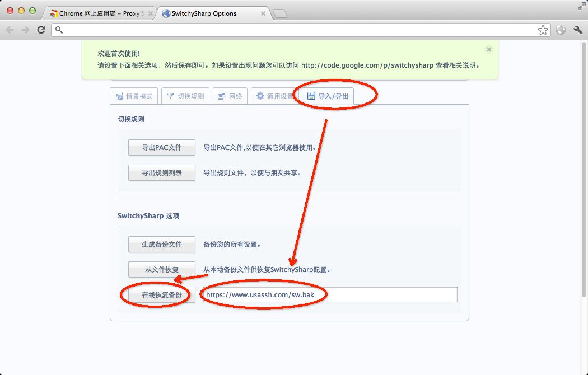Bookmark this page with the star icon

(543, 30)
